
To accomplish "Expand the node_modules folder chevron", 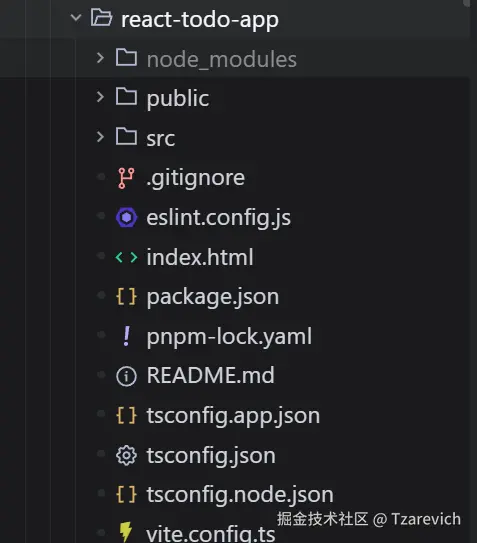I will [100, 58].
